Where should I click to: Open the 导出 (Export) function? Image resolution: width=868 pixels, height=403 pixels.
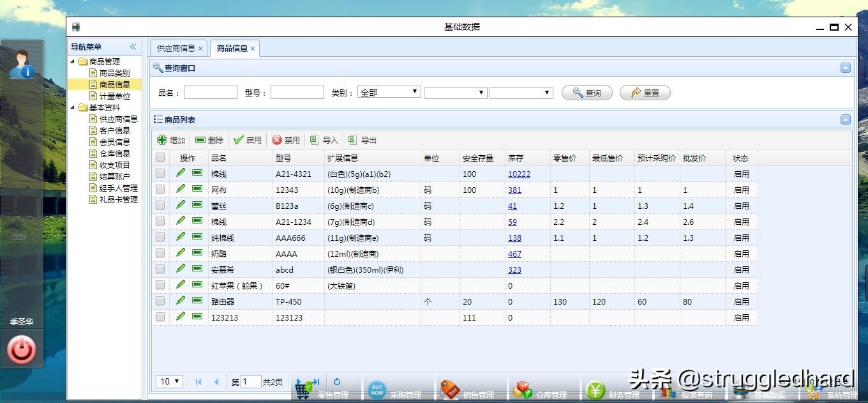(x=361, y=140)
